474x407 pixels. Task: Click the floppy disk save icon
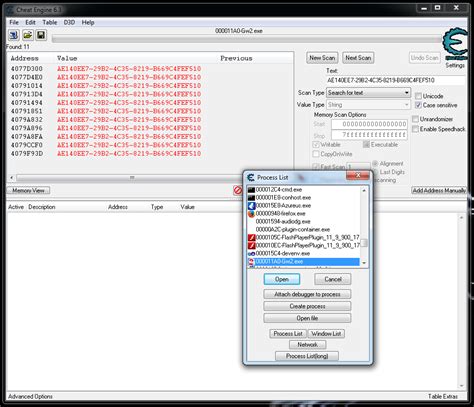[x=41, y=35]
